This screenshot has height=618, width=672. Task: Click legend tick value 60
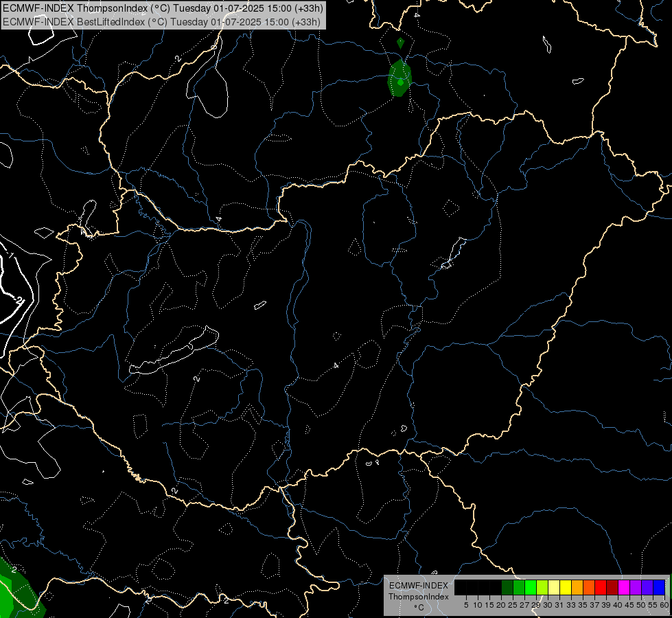point(664,605)
